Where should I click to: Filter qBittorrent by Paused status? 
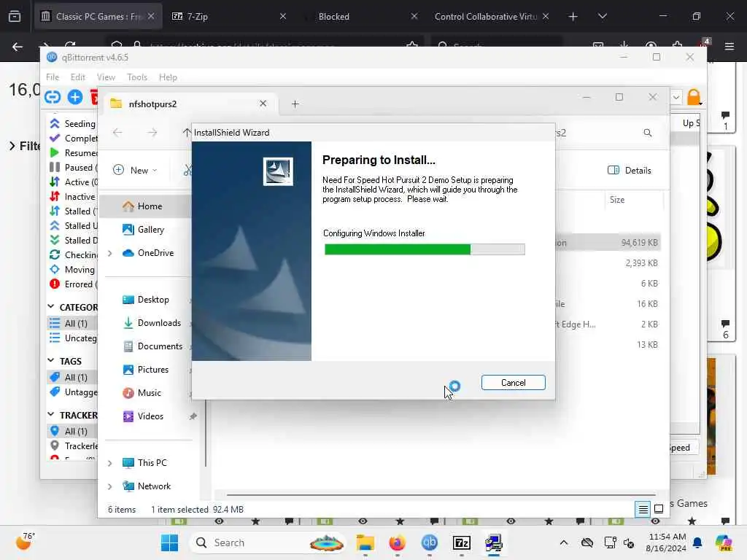coord(73,168)
